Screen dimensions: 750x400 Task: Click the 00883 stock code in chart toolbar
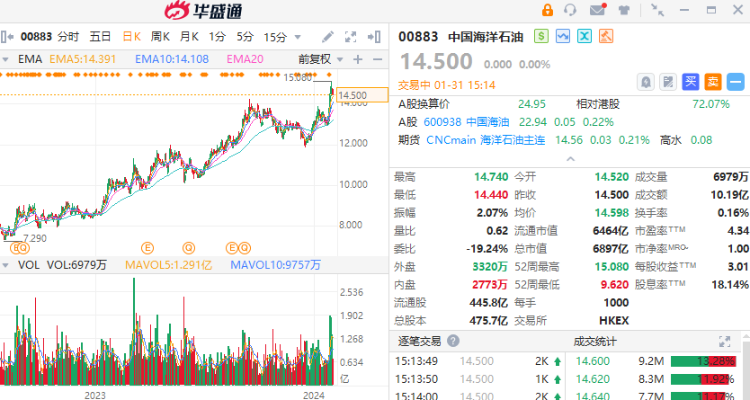point(36,36)
